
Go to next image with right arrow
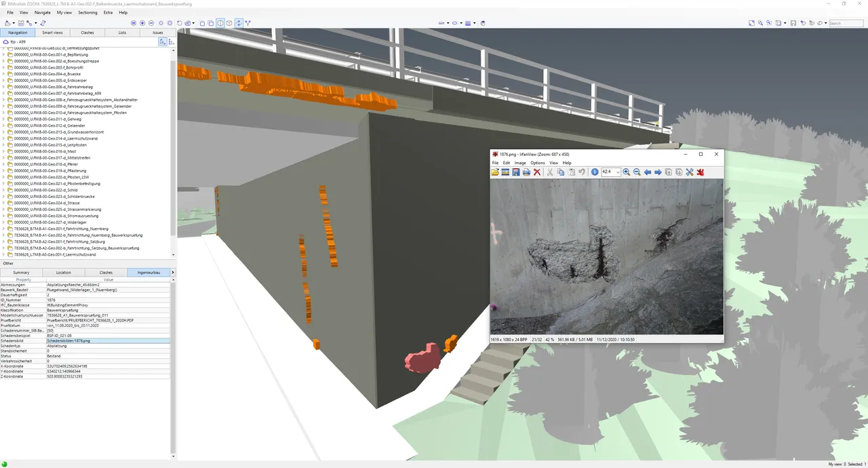point(658,172)
